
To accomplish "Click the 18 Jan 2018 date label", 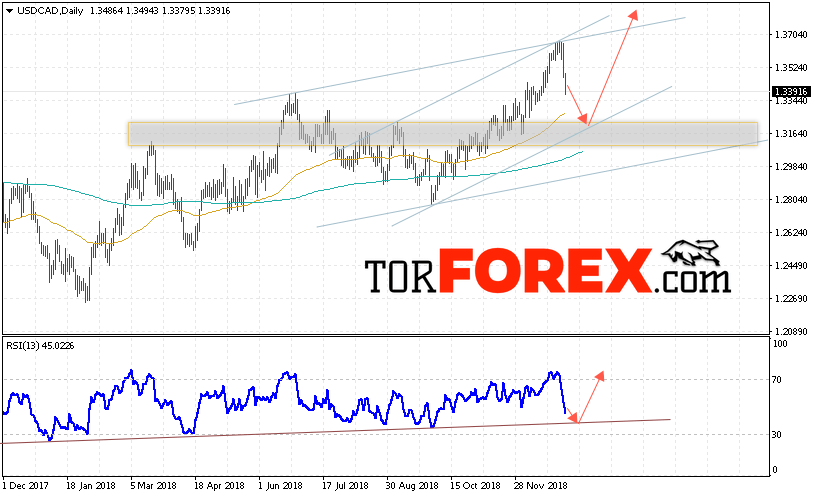I will pyautogui.click(x=91, y=486).
